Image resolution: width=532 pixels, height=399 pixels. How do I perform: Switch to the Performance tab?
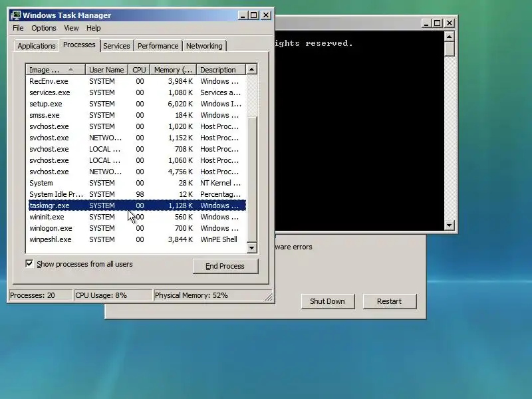[x=158, y=46]
